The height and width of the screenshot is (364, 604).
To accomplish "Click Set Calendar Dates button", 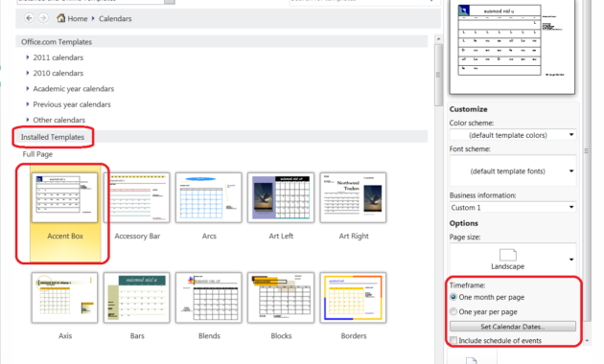I will point(513,327).
